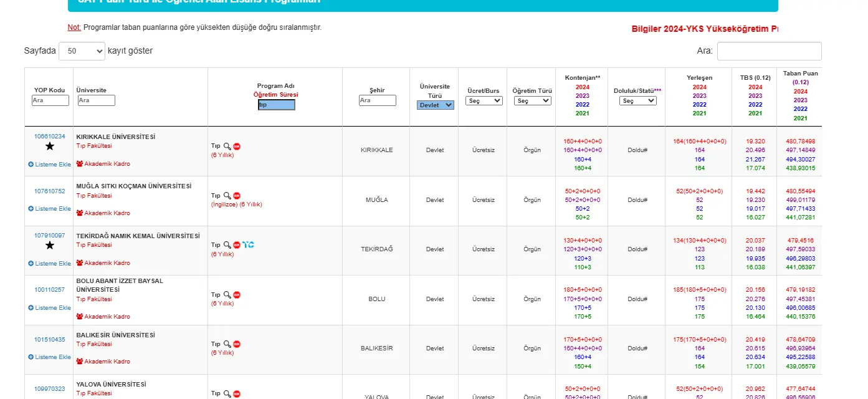
Task: Click Tıp Fakültesi under Yalova Üniversitesi
Action: [94, 394]
